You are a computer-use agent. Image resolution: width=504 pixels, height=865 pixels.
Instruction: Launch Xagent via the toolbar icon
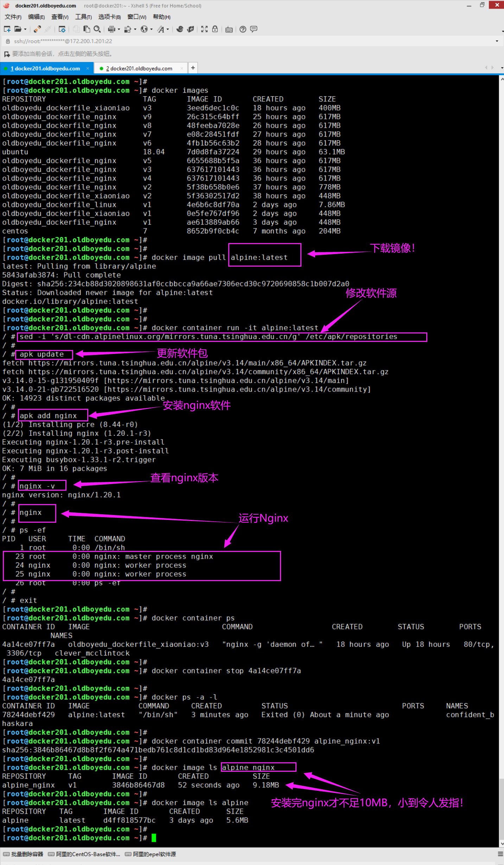coord(191,29)
